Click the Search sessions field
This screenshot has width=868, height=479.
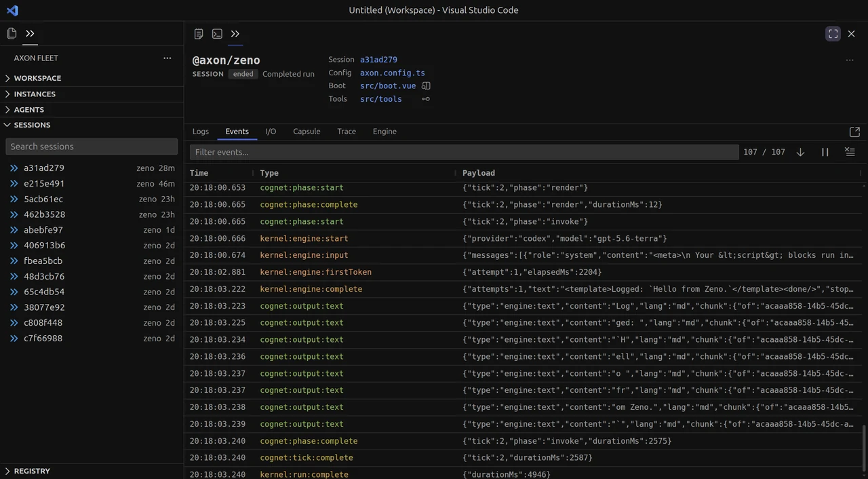click(92, 147)
